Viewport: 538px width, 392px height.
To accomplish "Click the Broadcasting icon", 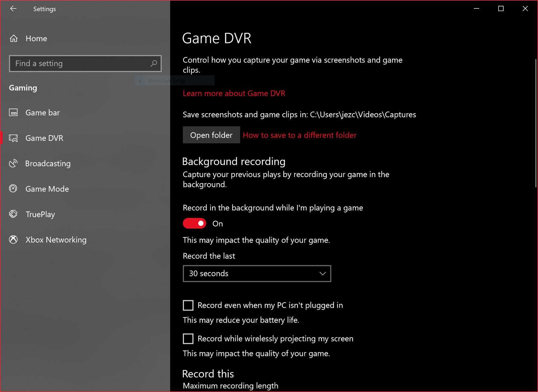I will 13,164.
